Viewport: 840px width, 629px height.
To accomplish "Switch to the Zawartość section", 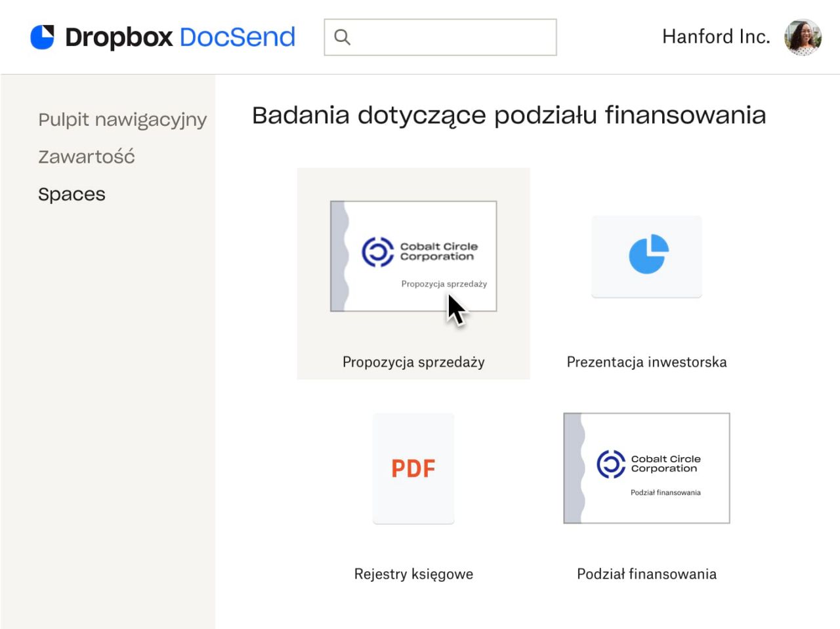I will (x=86, y=156).
